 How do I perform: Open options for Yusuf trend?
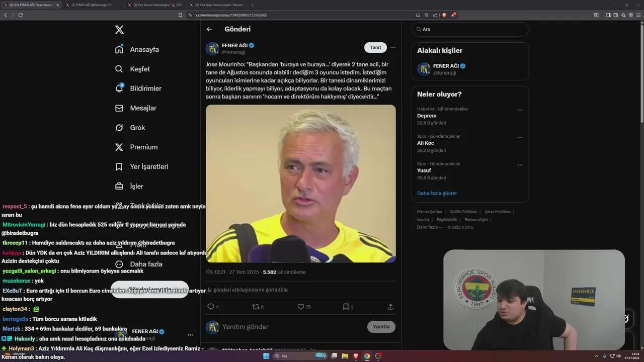pos(520,165)
